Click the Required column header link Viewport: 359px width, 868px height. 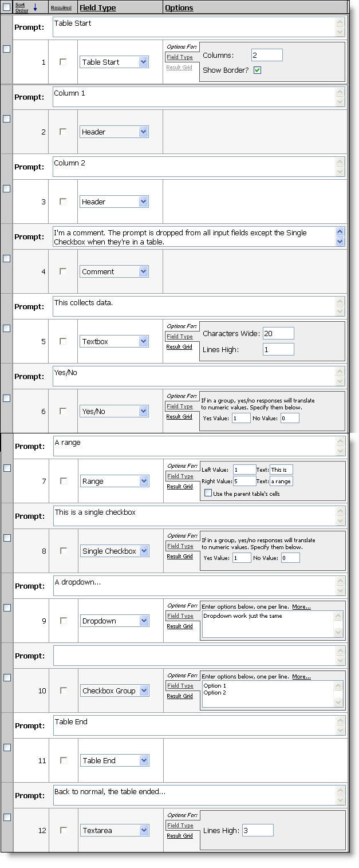click(x=61, y=8)
